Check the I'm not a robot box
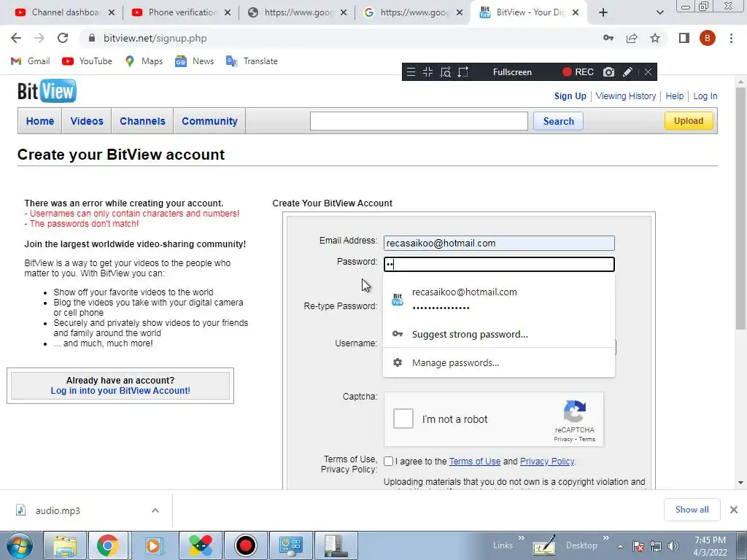This screenshot has width=747, height=560. tap(403, 419)
